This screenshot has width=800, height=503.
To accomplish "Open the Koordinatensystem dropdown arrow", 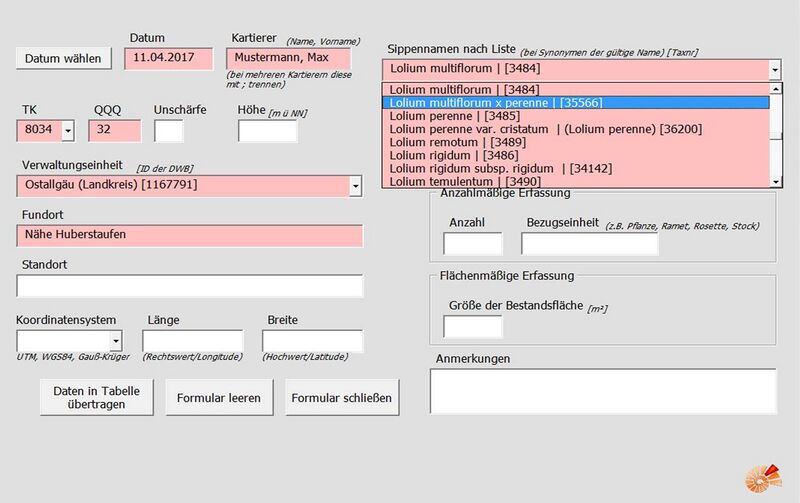I will pos(116,341).
